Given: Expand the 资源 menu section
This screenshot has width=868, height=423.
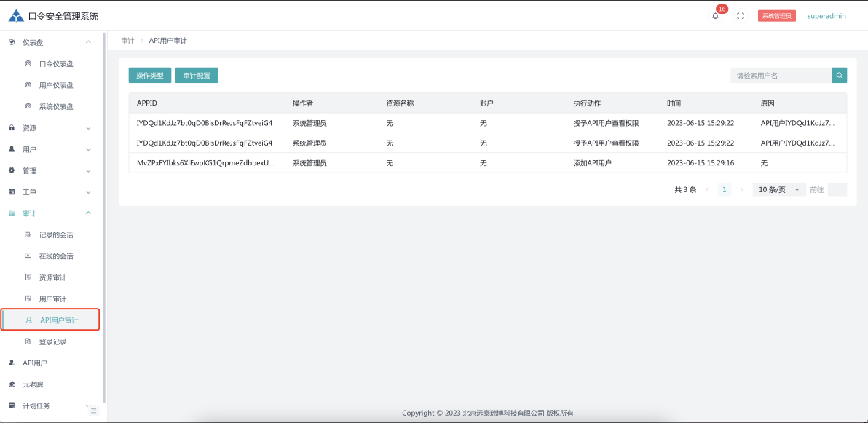Looking at the screenshot, I should [50, 128].
